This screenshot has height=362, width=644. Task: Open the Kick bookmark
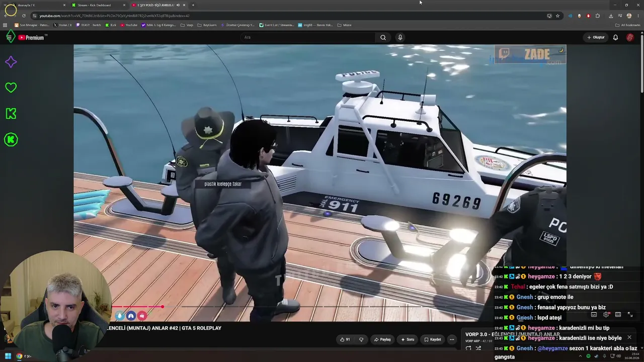pos(111,25)
